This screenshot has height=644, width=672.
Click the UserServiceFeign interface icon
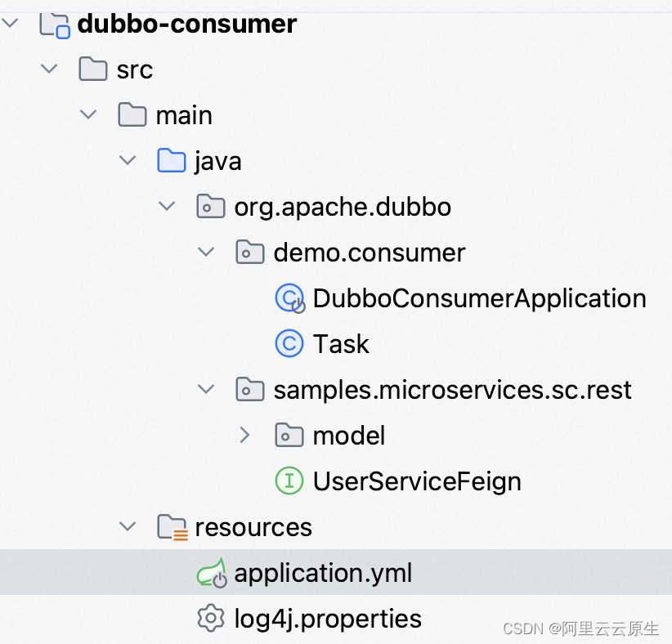pyautogui.click(x=289, y=481)
